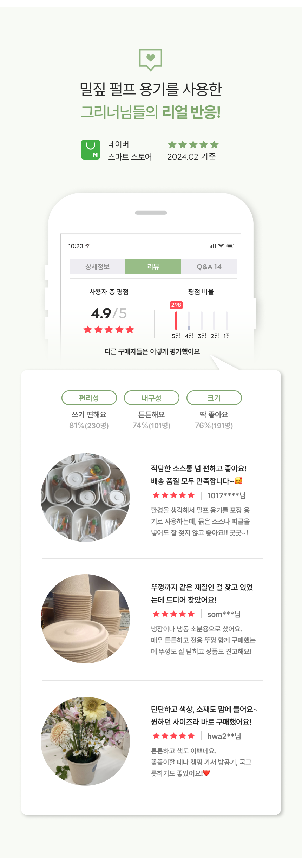This screenshot has height=868, width=302.
Task: Click the Wi-Fi status icon
Action: point(221,246)
